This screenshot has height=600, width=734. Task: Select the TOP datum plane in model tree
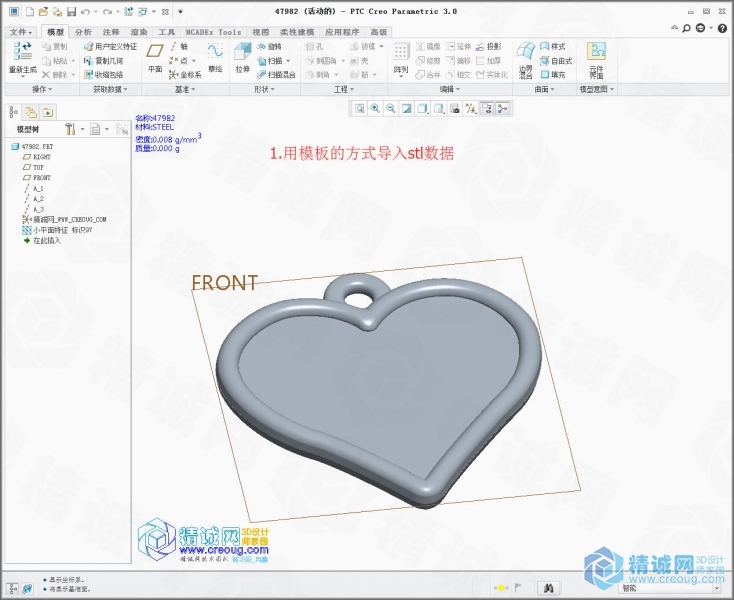coord(33,167)
